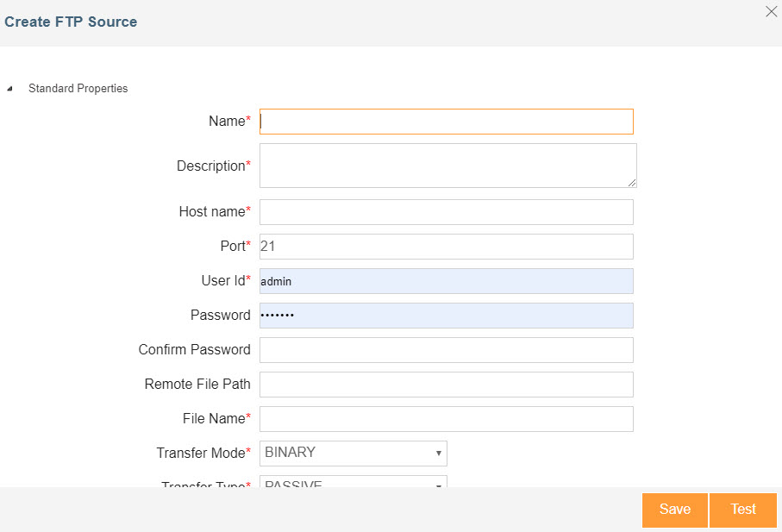Select the Host name input field

point(446,212)
